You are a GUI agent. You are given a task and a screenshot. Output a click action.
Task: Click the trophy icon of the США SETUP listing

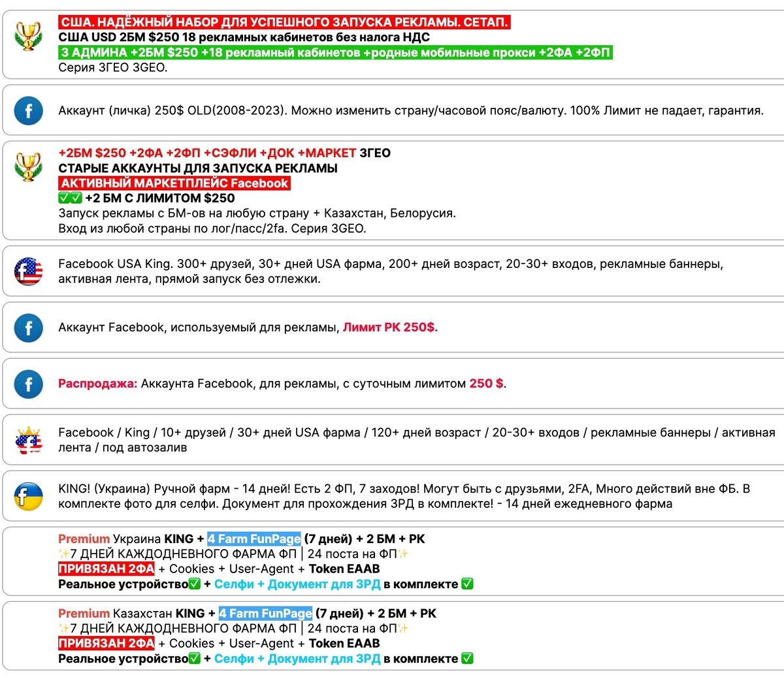tap(28, 37)
